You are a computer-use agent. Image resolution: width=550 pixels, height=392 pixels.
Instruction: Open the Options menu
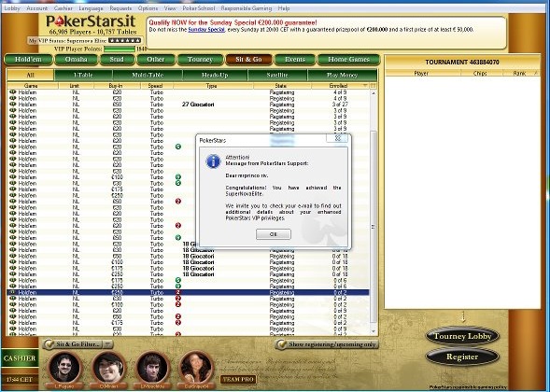[148, 8]
